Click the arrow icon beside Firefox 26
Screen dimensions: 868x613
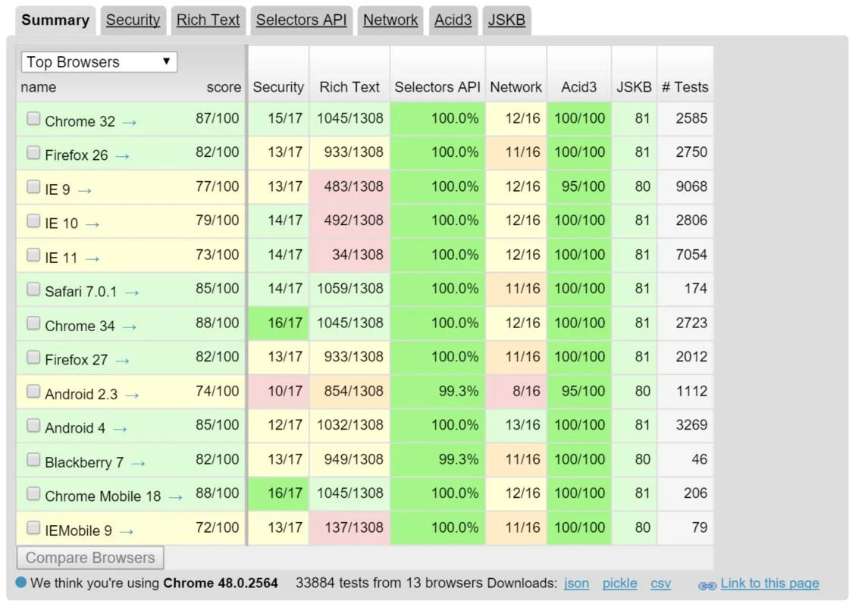coord(122,156)
